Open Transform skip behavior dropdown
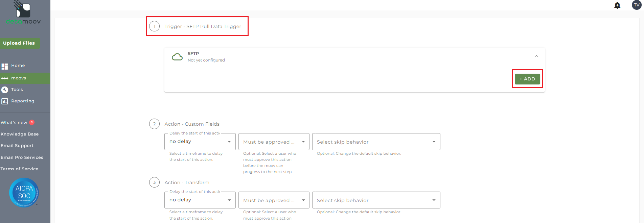 (376, 200)
